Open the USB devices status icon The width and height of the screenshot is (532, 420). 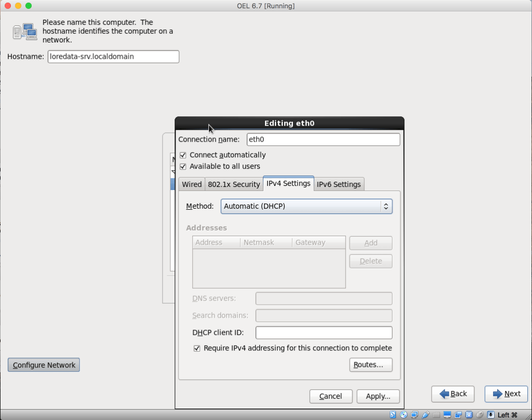click(x=425, y=415)
